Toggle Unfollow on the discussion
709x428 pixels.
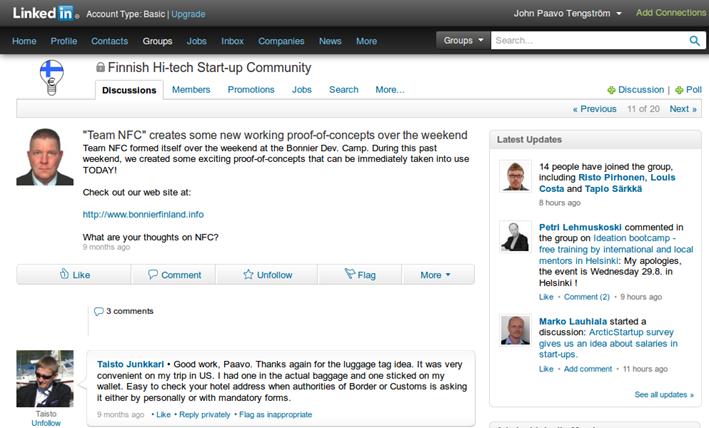click(x=268, y=274)
